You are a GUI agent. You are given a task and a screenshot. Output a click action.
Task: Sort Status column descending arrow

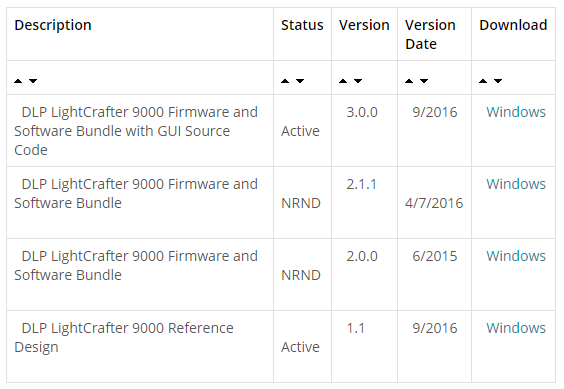coord(300,81)
